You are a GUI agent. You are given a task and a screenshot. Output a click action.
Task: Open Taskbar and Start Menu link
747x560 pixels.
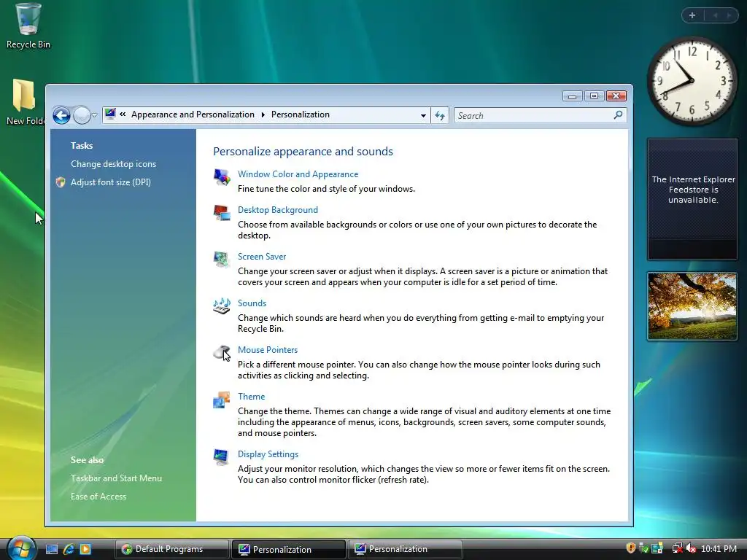click(116, 478)
